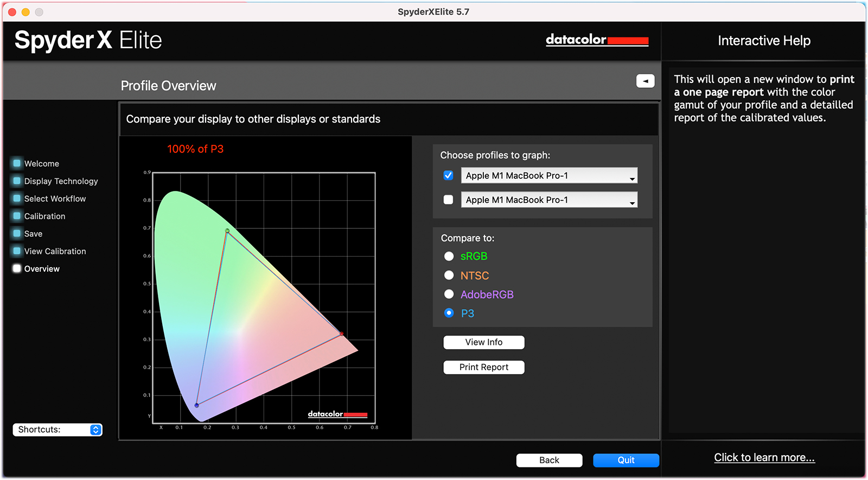Image resolution: width=868 pixels, height=480 pixels.
Task: Select the AdobeRGB comparison radio button
Action: [449, 294]
